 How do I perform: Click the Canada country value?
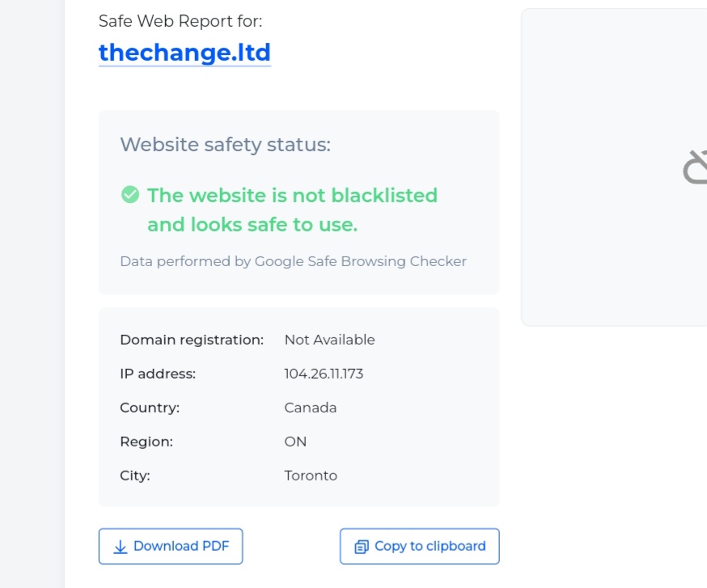click(310, 408)
